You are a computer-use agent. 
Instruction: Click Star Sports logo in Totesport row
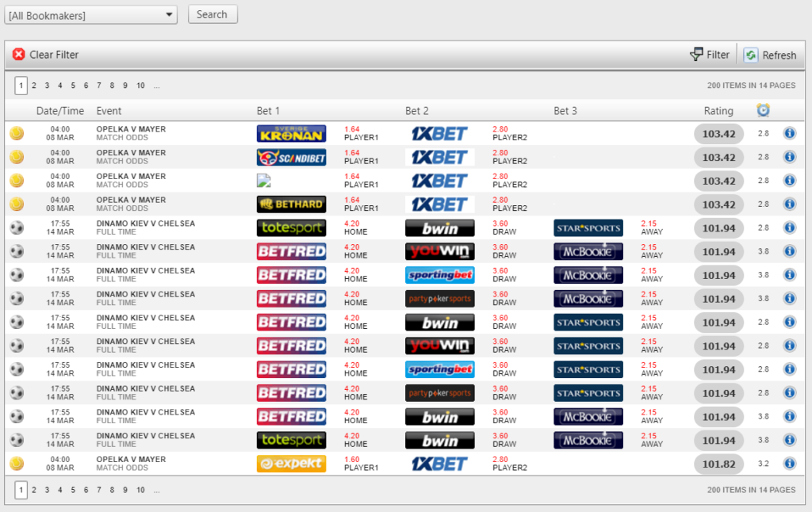click(588, 227)
